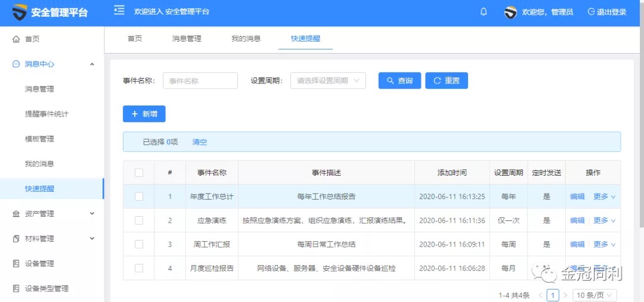Screen dimensions: 644x302
Task: Open the 10 条/页 page size dropdown
Action: tap(595, 295)
